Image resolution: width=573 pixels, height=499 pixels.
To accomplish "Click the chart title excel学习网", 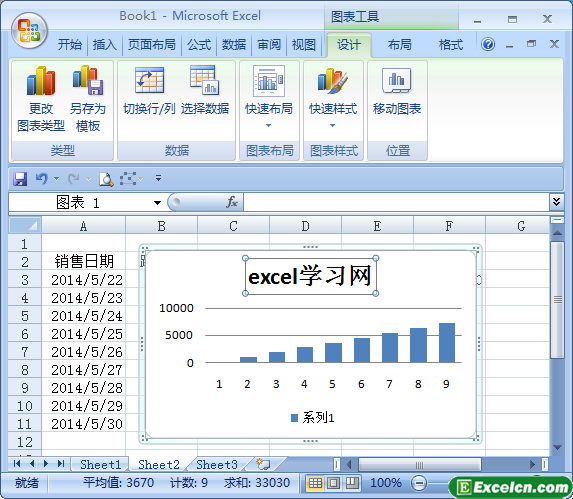I will 310,276.
